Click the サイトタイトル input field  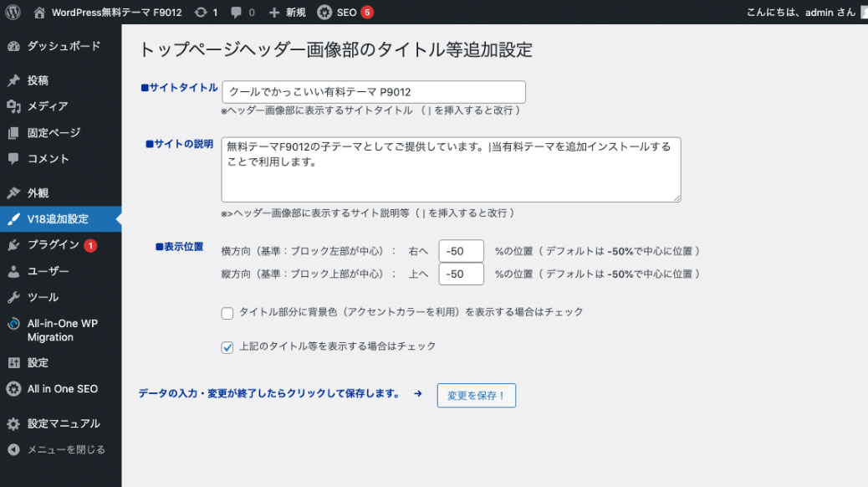[374, 92]
